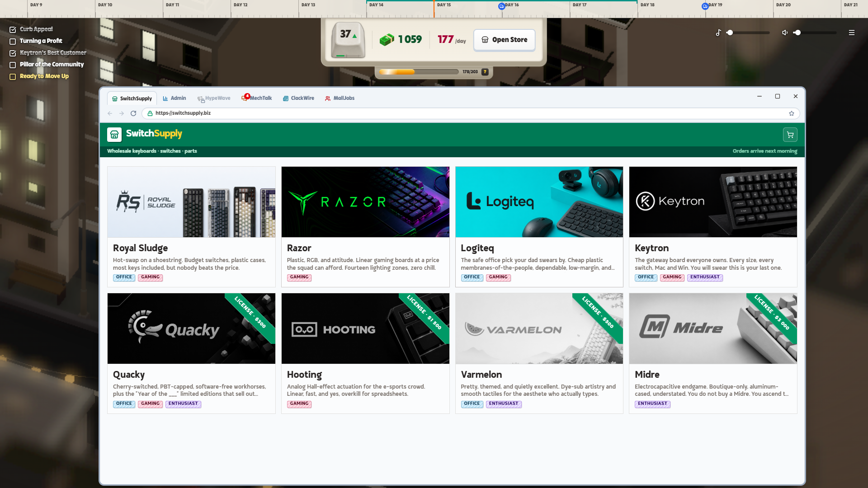The width and height of the screenshot is (868, 488).
Task: Switch to the Admin tab
Action: click(x=175, y=98)
